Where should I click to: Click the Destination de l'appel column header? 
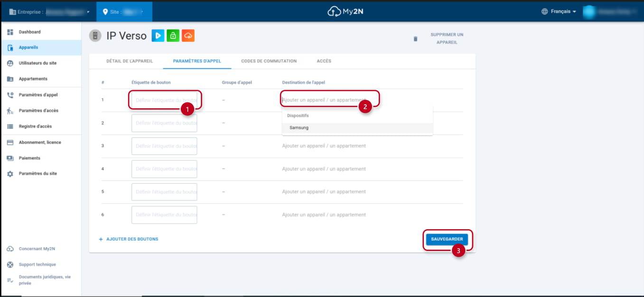click(x=303, y=82)
